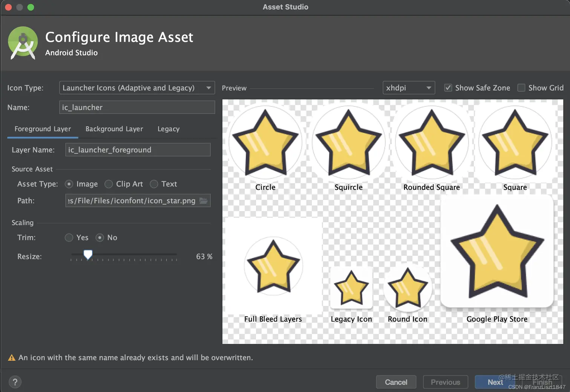The image size is (570, 392).
Task: Select the Circle preview star icon
Action: (x=265, y=142)
